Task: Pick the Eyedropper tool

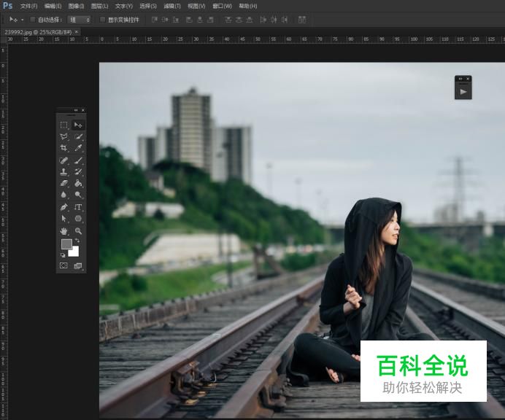Action: (x=78, y=148)
